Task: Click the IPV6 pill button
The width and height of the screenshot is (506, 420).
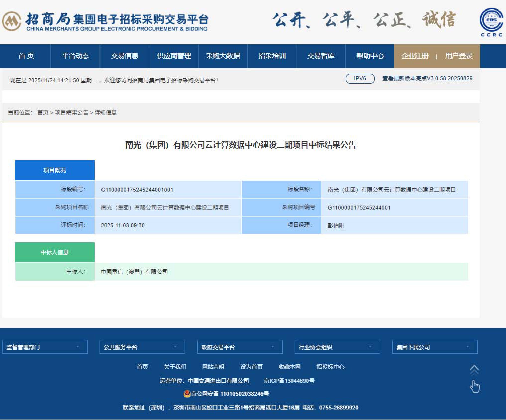Action: pyautogui.click(x=360, y=78)
